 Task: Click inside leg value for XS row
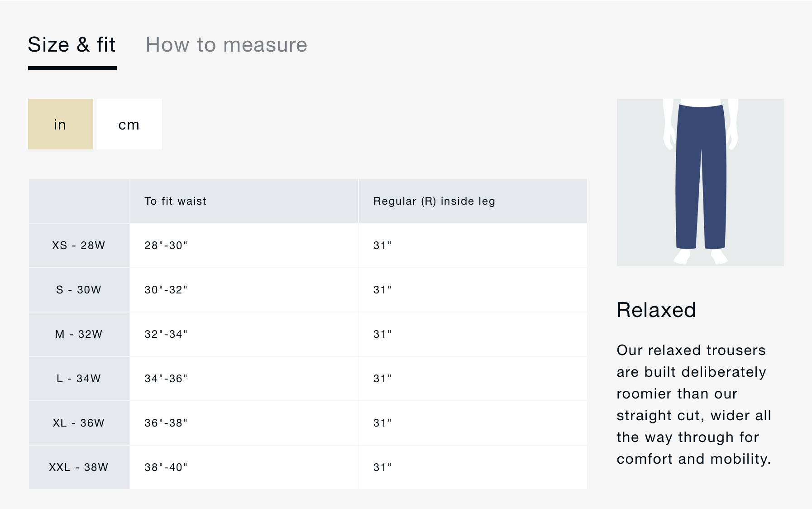pyautogui.click(x=382, y=245)
